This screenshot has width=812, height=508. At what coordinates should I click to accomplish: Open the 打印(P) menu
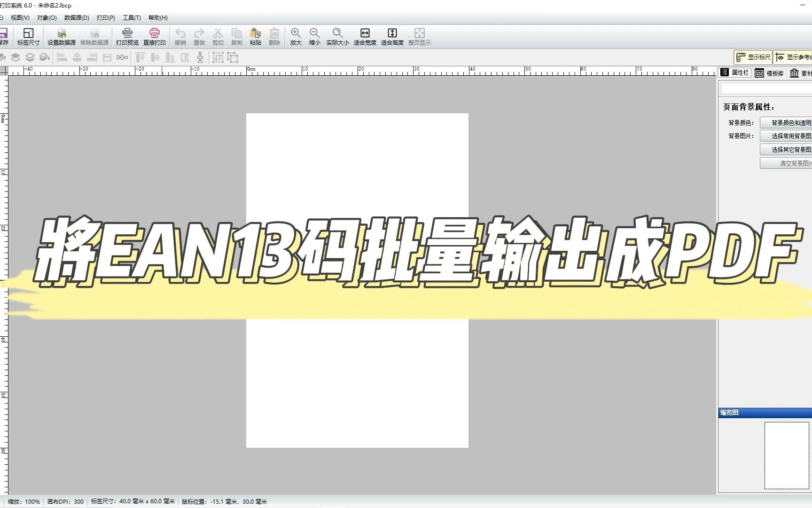106,18
